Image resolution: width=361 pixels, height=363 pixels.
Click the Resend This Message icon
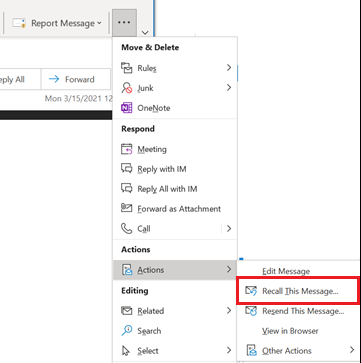coord(251,311)
